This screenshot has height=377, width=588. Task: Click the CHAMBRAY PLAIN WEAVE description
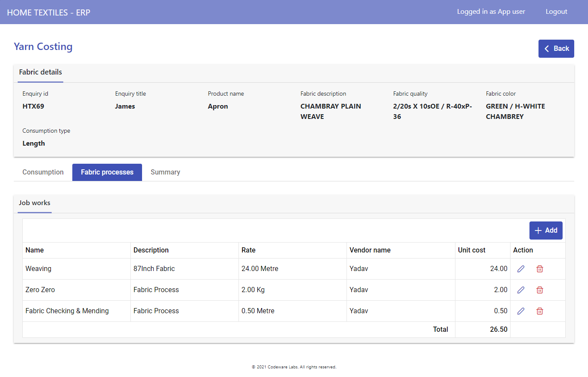(331, 112)
